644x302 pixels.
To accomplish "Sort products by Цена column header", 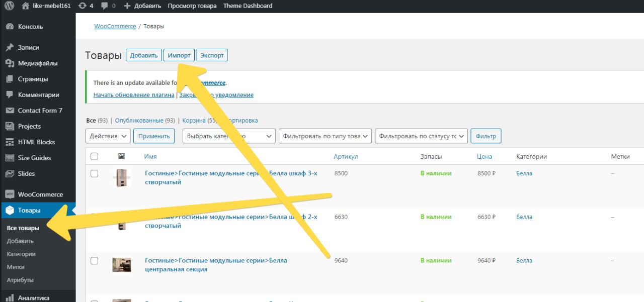I will click(484, 156).
